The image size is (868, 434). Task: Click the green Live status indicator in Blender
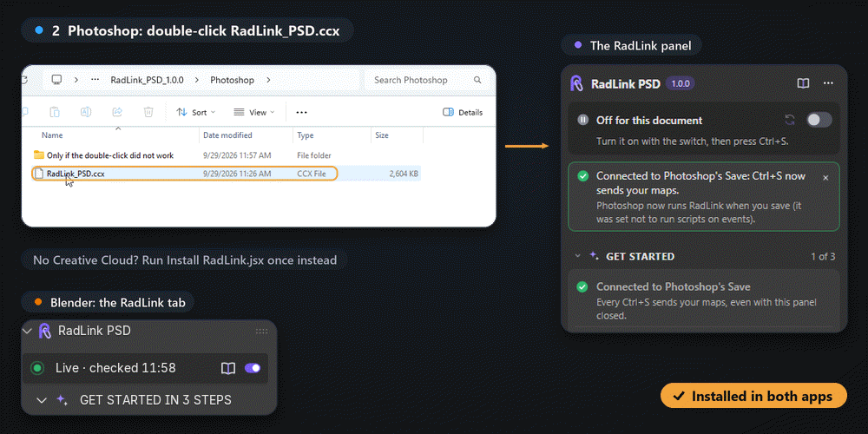tap(37, 367)
